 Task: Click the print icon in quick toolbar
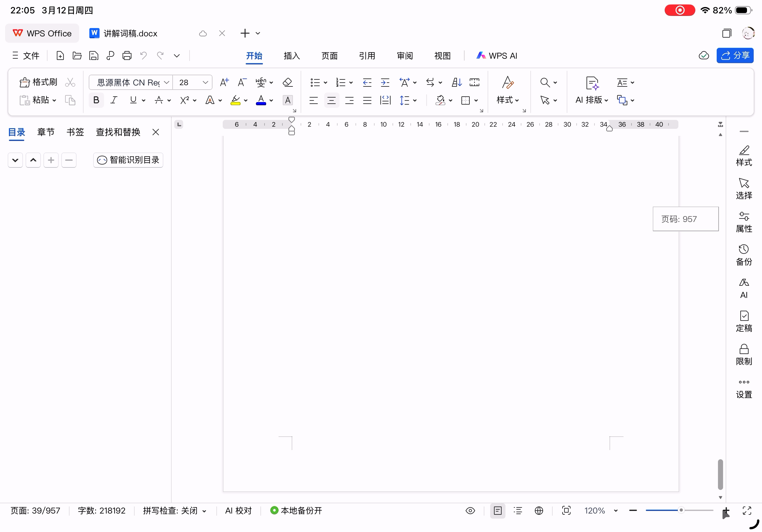tap(127, 55)
